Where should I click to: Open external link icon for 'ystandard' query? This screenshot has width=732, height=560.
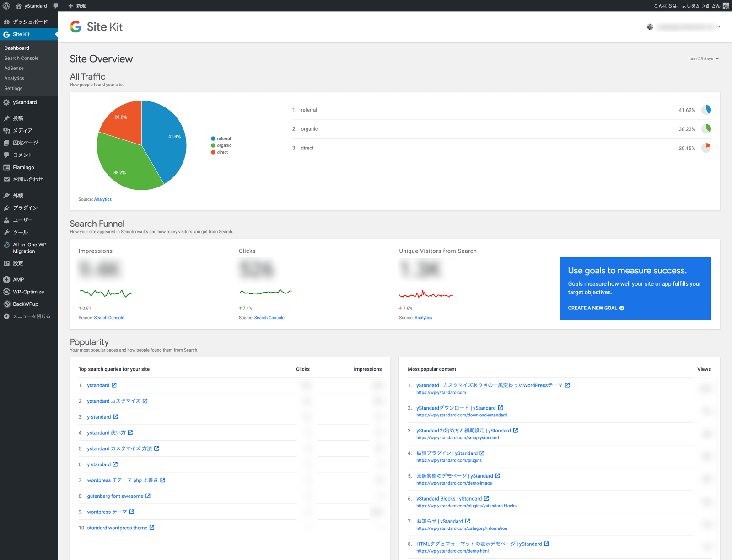114,385
